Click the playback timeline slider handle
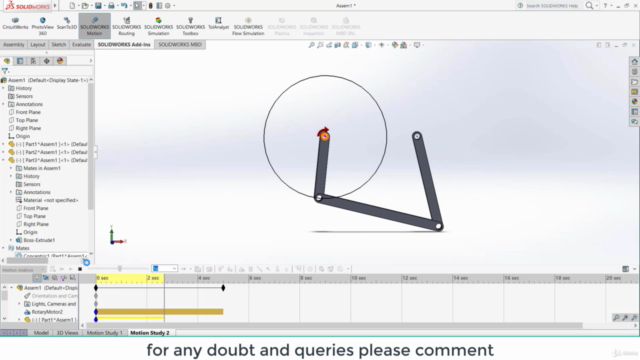 120,269
